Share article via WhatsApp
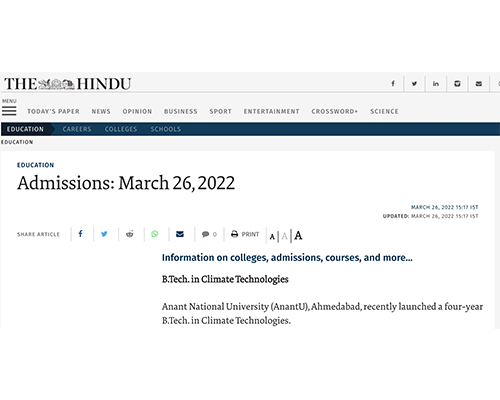500x400 pixels. (155, 234)
